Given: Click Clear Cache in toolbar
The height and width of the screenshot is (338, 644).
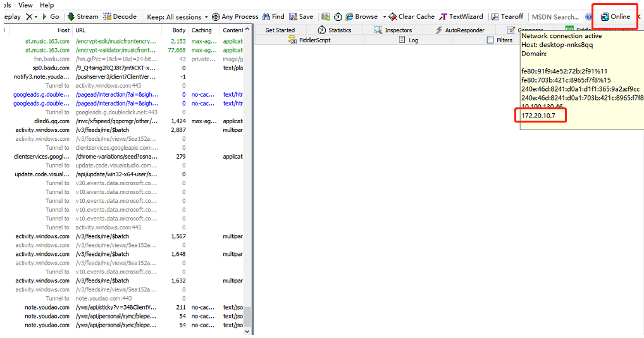Looking at the screenshot, I should [412, 17].
